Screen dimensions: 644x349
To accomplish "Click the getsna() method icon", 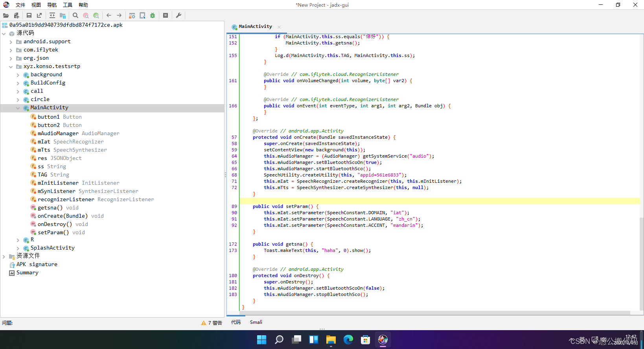I will 33,208.
